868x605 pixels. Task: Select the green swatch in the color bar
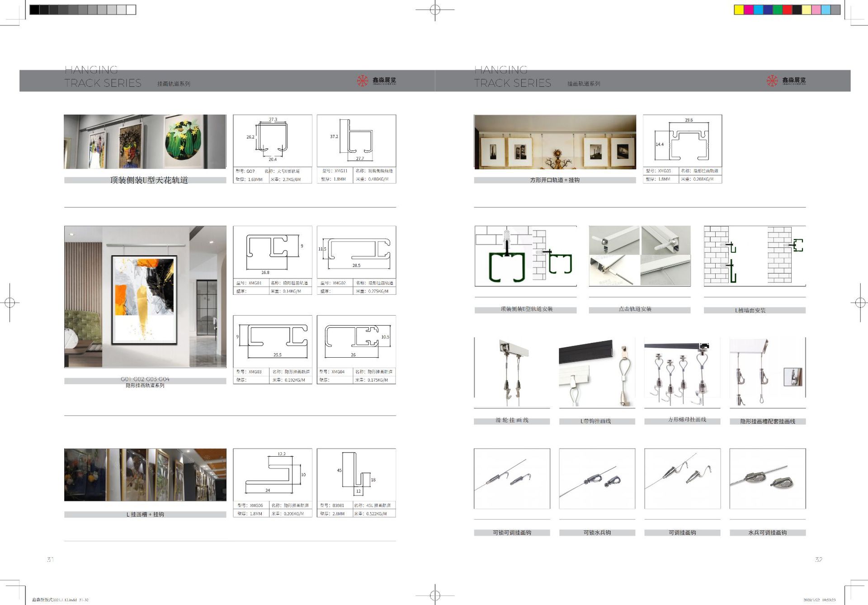point(778,9)
